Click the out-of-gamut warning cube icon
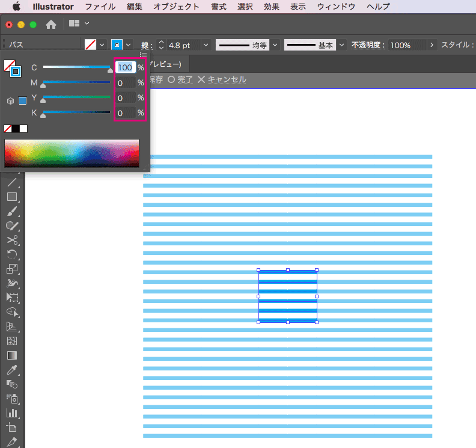476x448 pixels. (x=11, y=101)
